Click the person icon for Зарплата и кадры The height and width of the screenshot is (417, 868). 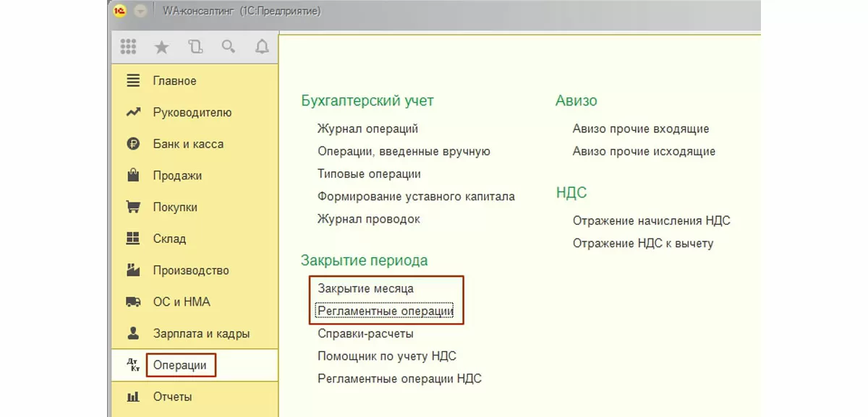[x=133, y=333]
